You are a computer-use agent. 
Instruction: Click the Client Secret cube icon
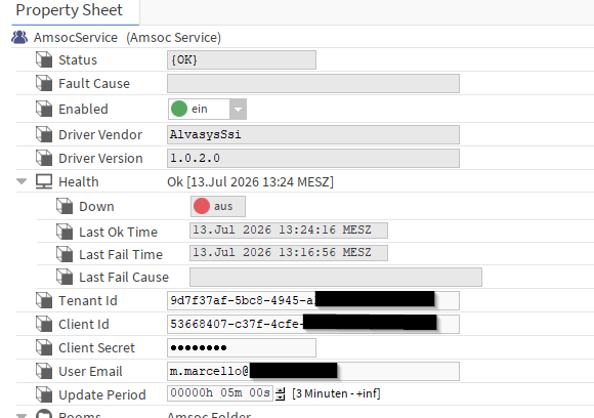click(44, 348)
